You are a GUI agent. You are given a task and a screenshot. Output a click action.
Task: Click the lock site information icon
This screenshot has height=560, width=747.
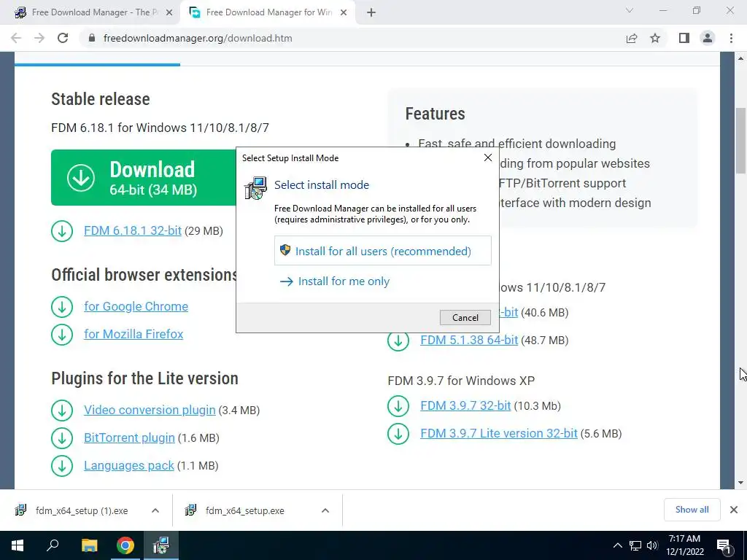(92, 38)
